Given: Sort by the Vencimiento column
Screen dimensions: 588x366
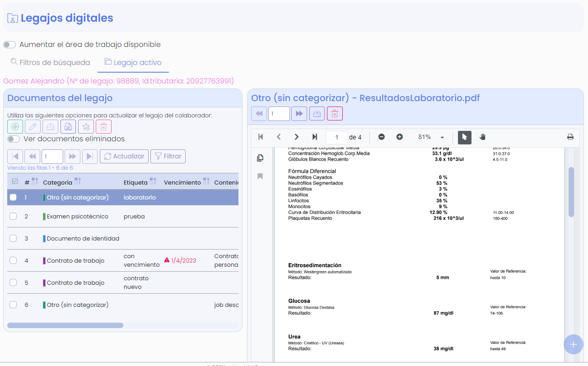Looking at the screenshot, I should coord(206,182).
